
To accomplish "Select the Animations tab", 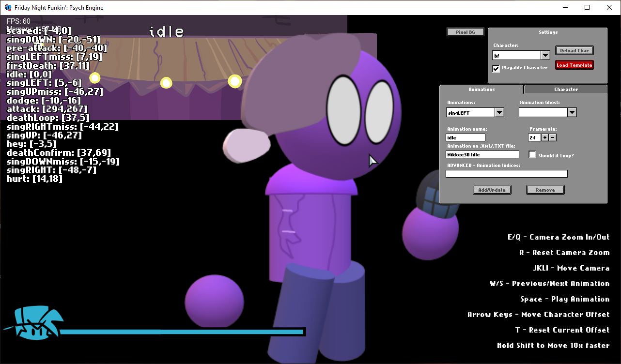I will pos(481,89).
